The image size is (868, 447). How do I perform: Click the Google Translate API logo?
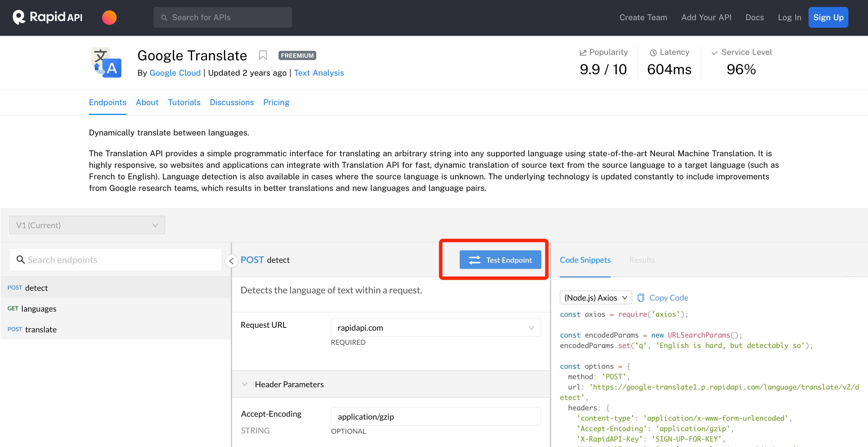106,63
